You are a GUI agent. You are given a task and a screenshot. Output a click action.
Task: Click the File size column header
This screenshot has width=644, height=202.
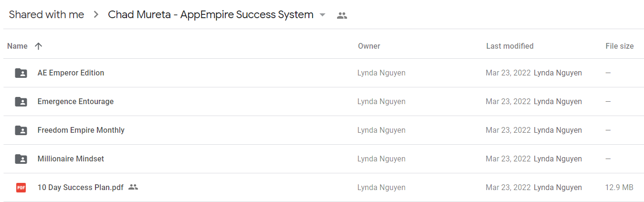(620, 46)
